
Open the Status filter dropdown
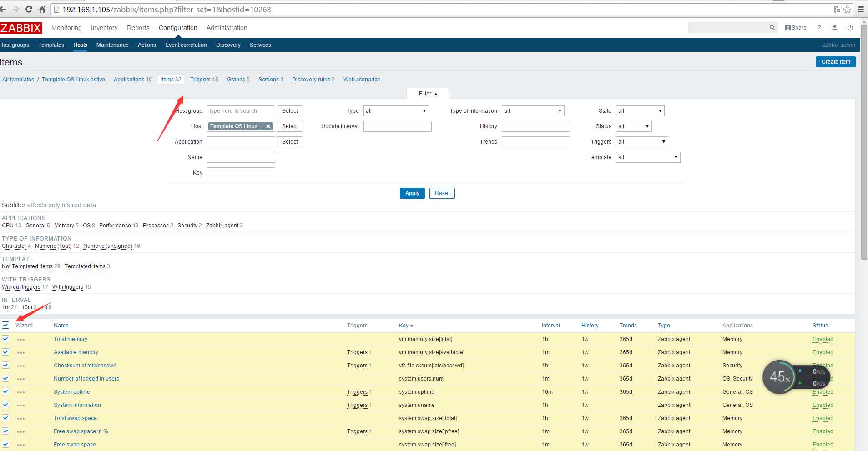coord(634,126)
